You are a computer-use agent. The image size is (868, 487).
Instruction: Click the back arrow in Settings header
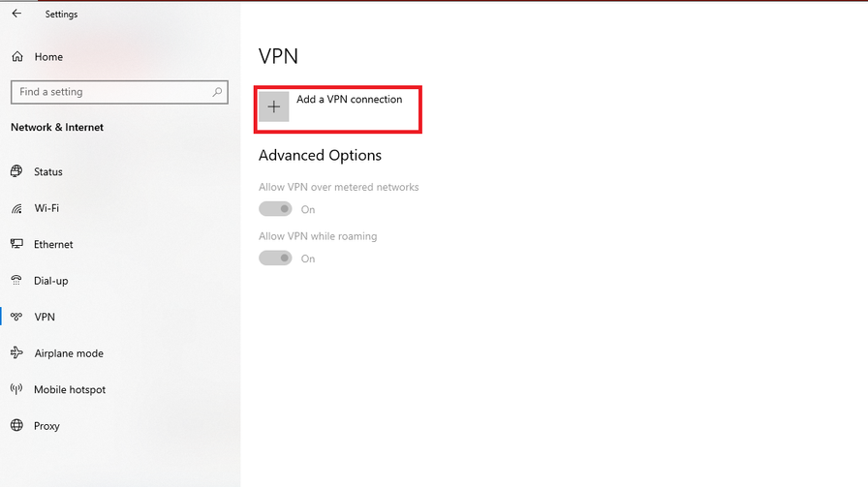click(x=16, y=14)
